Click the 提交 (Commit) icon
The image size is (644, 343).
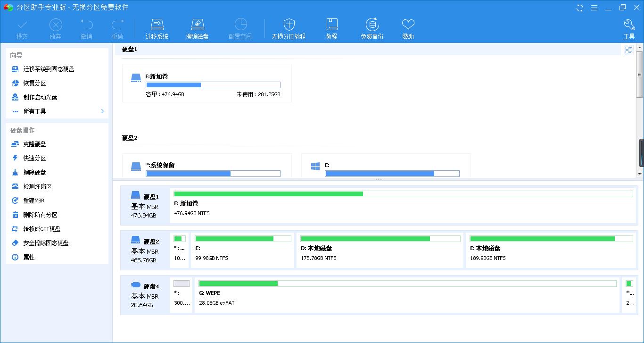22,27
